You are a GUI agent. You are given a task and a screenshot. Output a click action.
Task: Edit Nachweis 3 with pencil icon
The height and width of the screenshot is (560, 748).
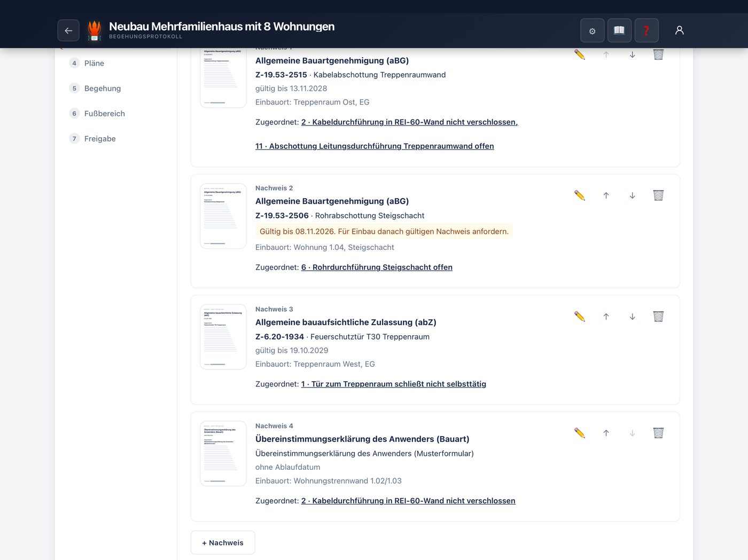tap(580, 317)
